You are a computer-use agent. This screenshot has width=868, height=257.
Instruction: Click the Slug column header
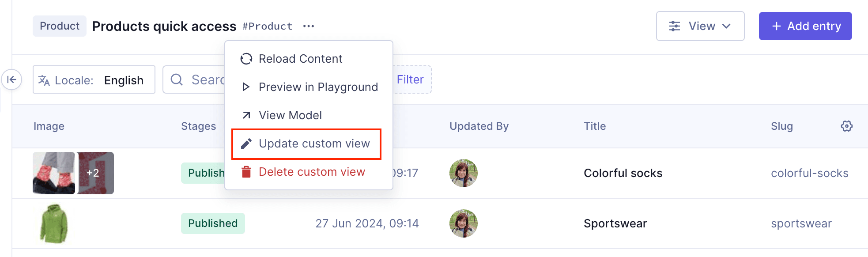point(782,126)
